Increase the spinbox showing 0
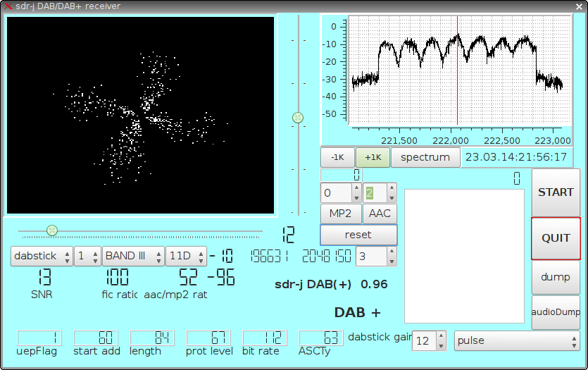 (x=356, y=188)
